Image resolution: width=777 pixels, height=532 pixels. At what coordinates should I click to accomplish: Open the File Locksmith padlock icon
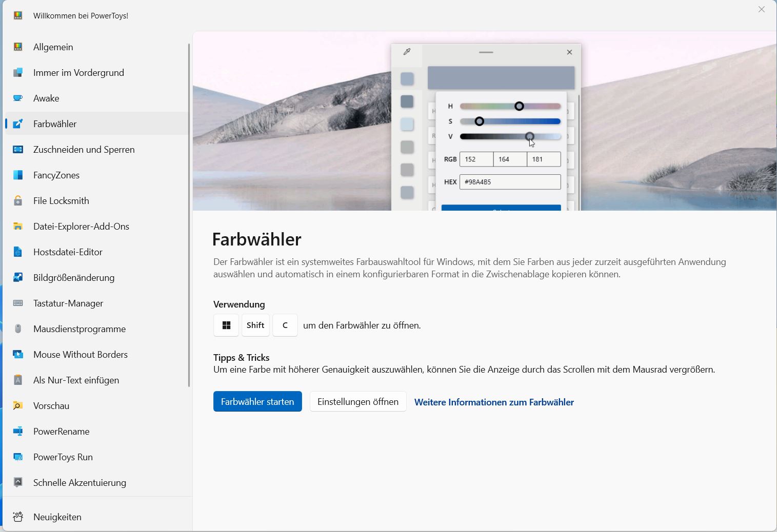18,200
